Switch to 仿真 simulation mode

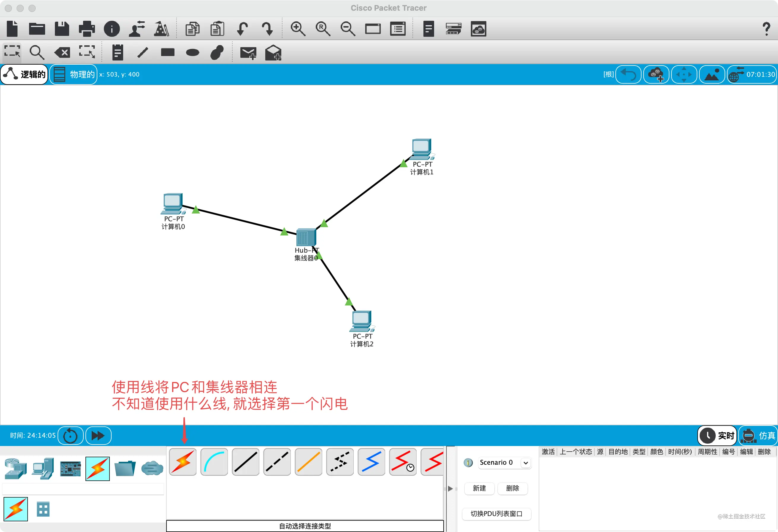[x=758, y=435]
